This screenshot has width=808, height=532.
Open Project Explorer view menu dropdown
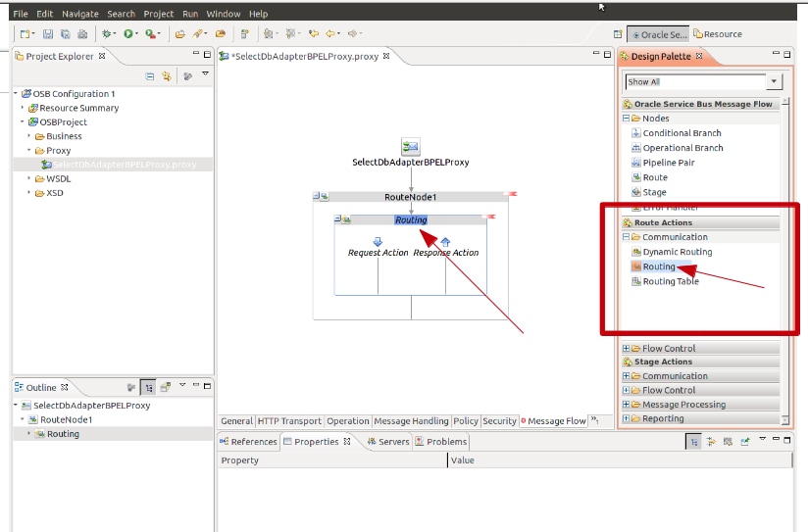(x=205, y=74)
